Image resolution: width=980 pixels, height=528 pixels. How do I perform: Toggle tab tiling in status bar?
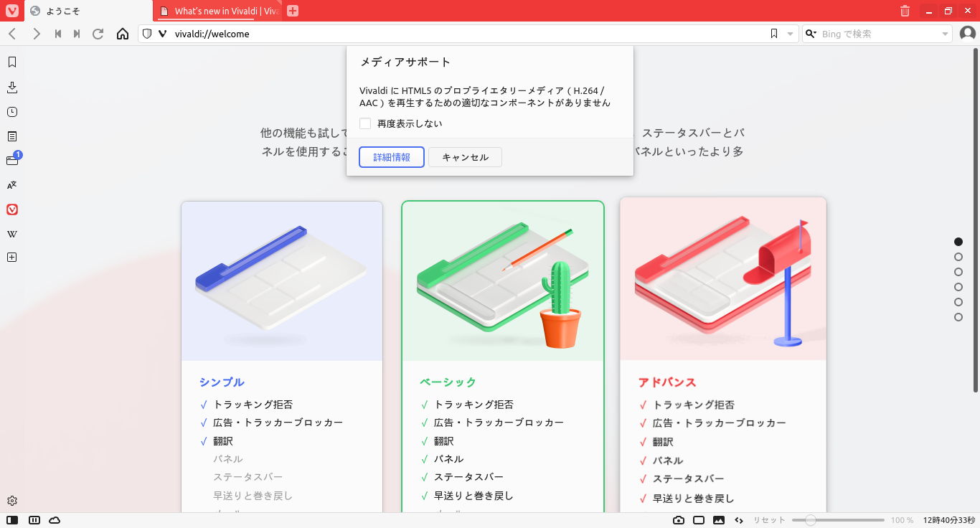[34, 520]
